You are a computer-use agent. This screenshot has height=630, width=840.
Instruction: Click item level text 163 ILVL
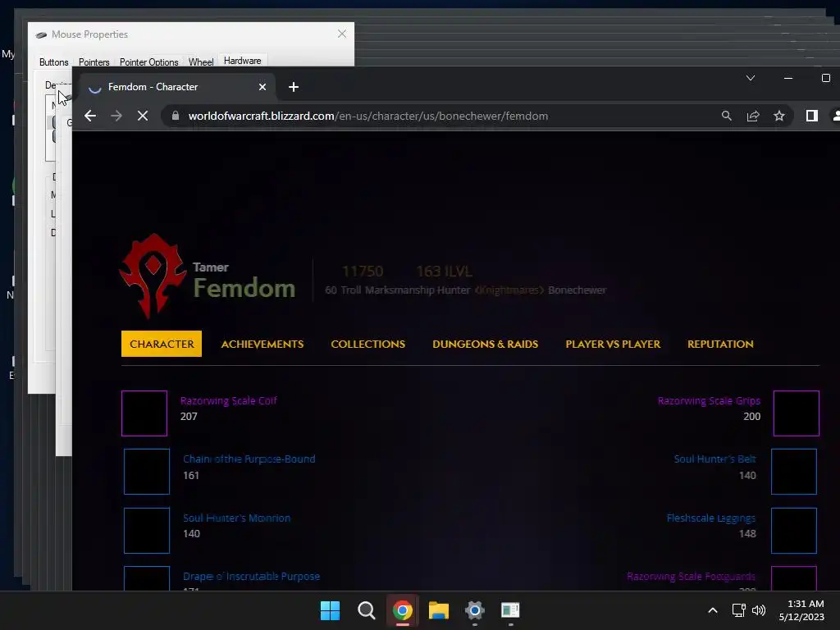pos(444,272)
